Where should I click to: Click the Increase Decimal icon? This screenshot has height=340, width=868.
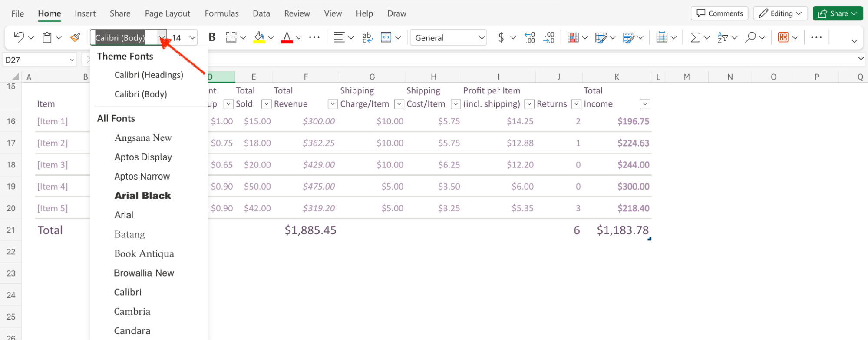(x=530, y=37)
